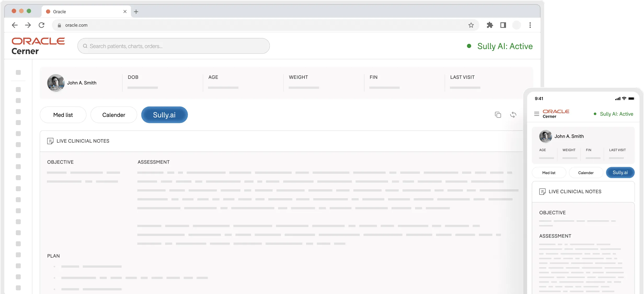Open the hamburger menu in the mobile view
Image resolution: width=644 pixels, height=294 pixels.
(x=537, y=114)
